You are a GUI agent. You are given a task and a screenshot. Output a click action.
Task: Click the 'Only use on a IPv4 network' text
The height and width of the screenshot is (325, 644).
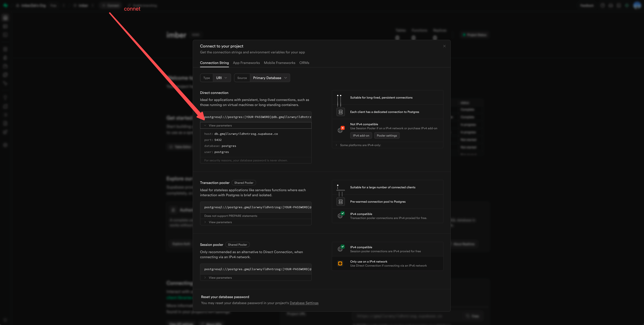368,262
